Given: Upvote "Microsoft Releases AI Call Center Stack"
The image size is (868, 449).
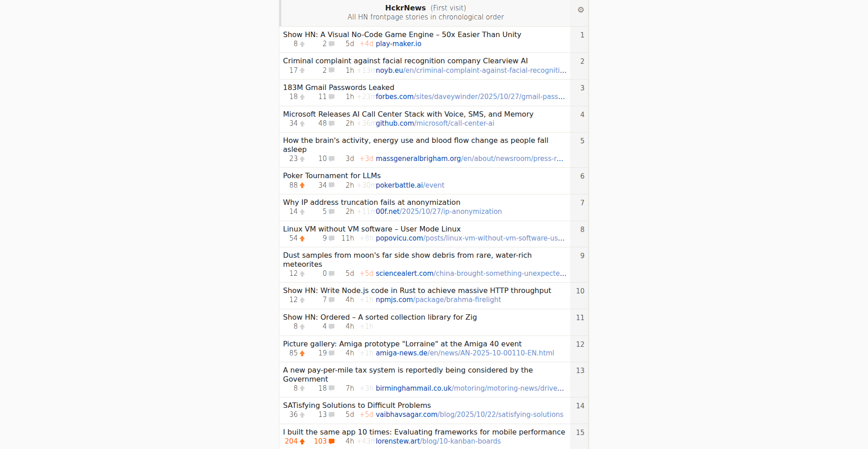Looking at the screenshot, I should coord(302,123).
